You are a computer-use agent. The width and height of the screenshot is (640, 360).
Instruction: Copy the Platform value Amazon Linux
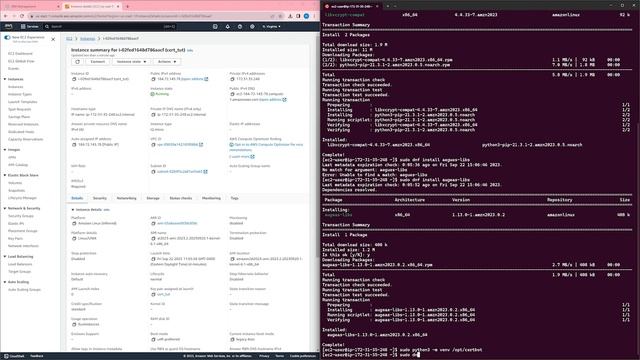point(74,224)
